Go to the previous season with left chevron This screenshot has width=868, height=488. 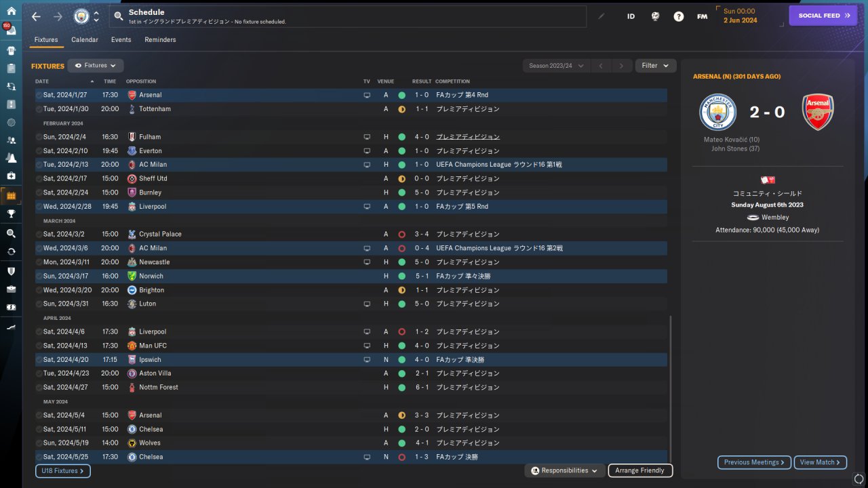(601, 66)
